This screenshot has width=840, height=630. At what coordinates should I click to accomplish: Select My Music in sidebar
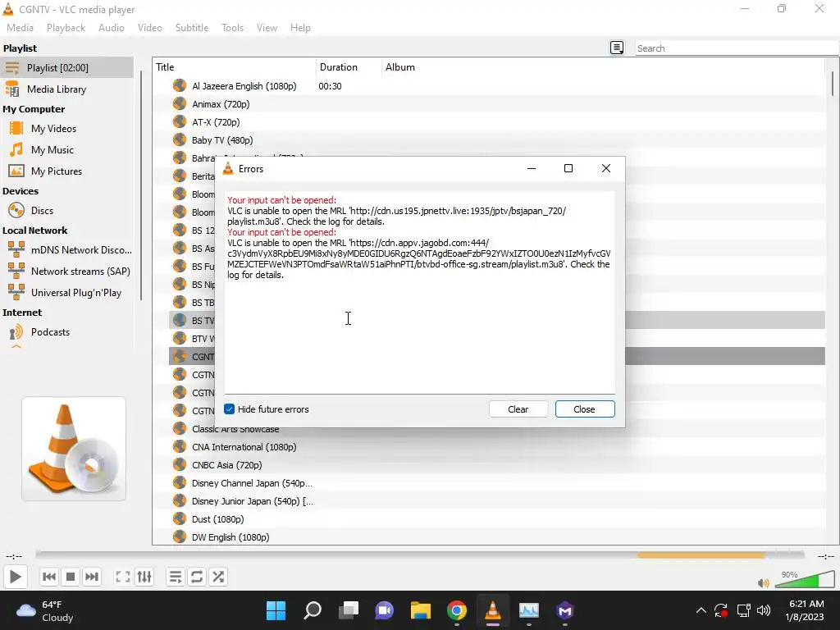[x=67, y=150]
